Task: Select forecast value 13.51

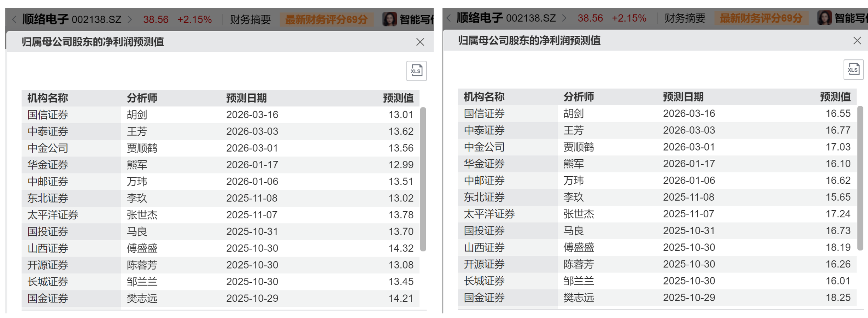Action: pyautogui.click(x=401, y=182)
